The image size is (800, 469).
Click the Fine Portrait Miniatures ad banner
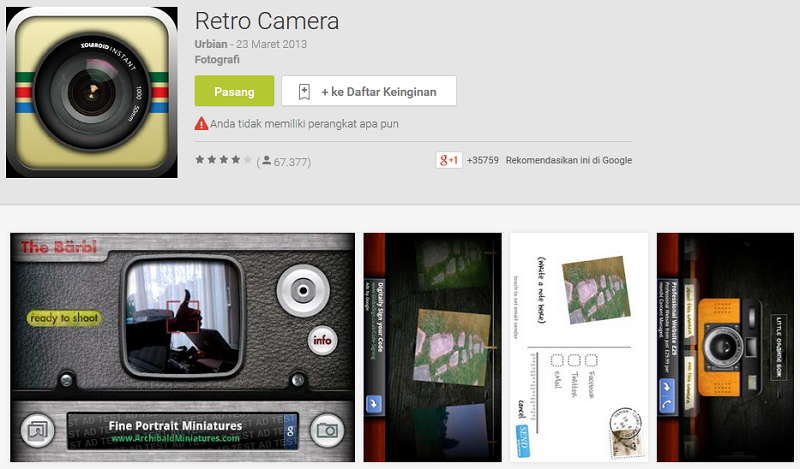(x=183, y=431)
